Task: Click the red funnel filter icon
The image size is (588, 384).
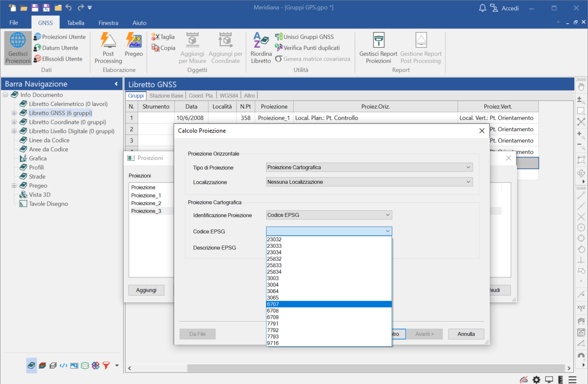Action: (x=106, y=366)
